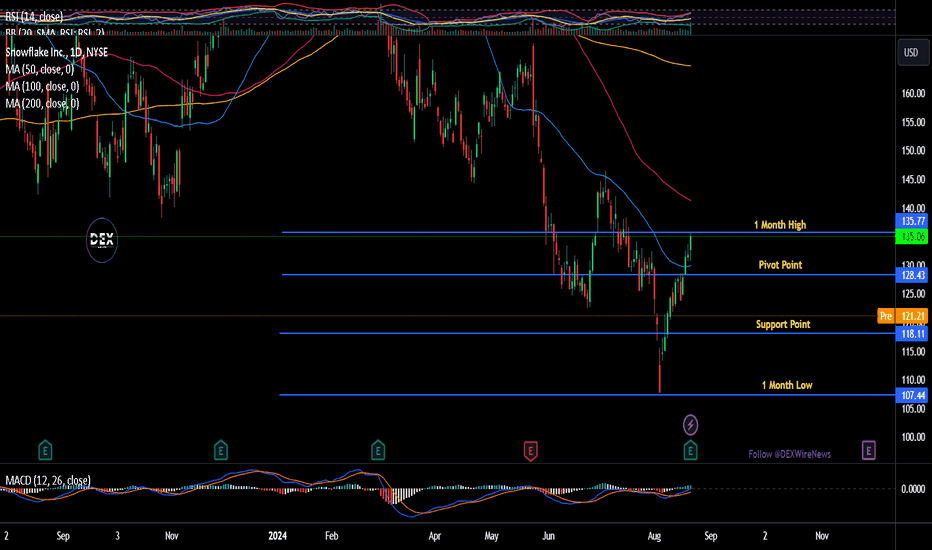Click the 118.11 blue price label
The width and height of the screenshot is (932, 550).
[x=911, y=334]
